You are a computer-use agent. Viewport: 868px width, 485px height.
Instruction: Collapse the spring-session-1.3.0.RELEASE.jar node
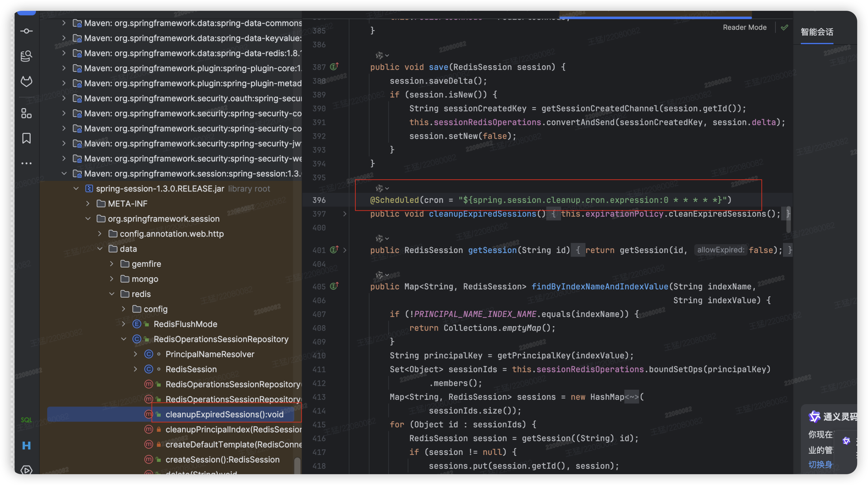click(76, 188)
